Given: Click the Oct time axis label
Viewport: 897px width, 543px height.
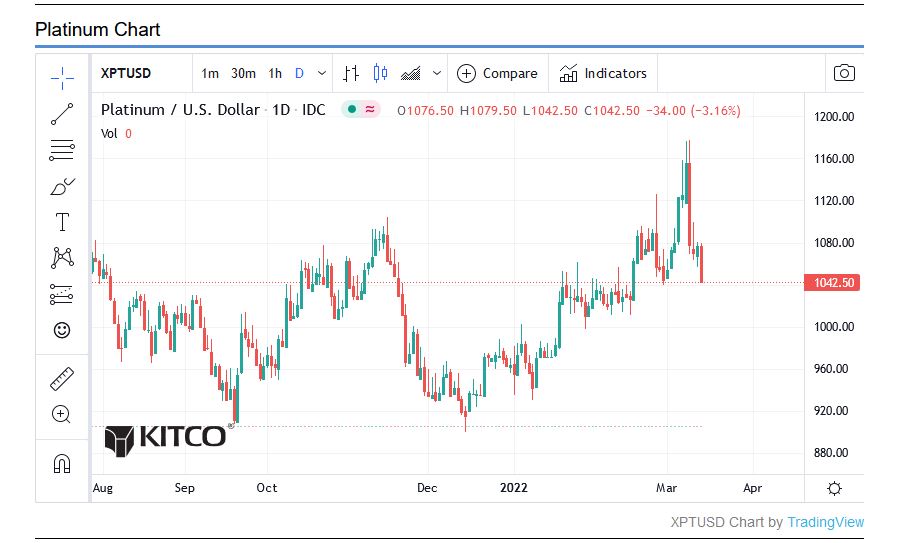Looking at the screenshot, I should coord(267,488).
